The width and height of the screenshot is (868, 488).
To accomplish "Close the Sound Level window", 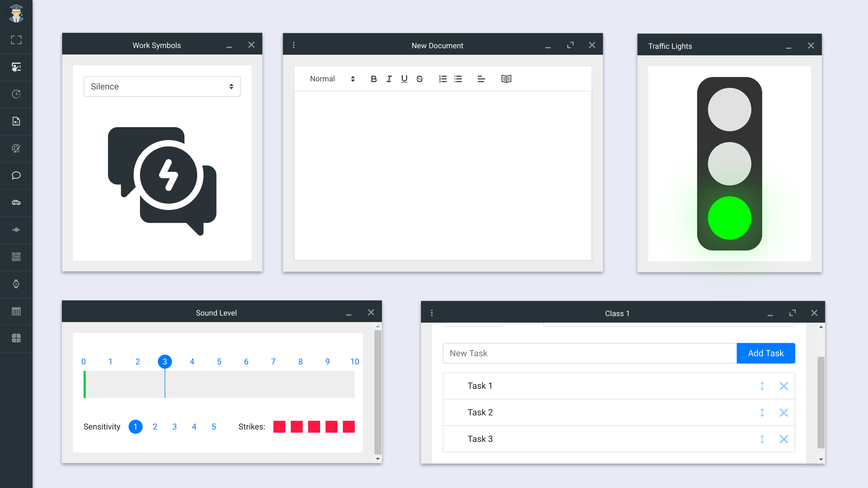I will (x=371, y=313).
